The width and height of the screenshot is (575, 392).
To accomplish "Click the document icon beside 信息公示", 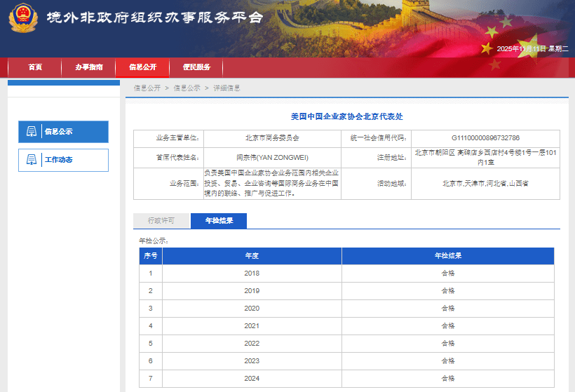I will [32, 131].
